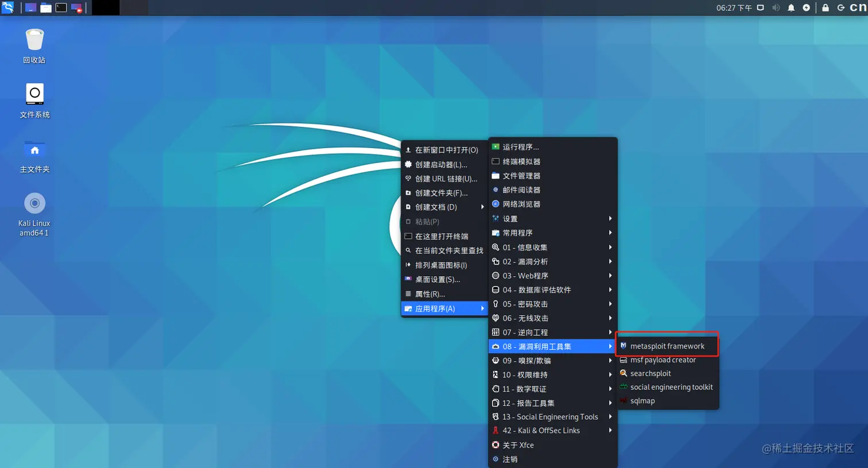Launch social engineering toolkit

[667, 387]
